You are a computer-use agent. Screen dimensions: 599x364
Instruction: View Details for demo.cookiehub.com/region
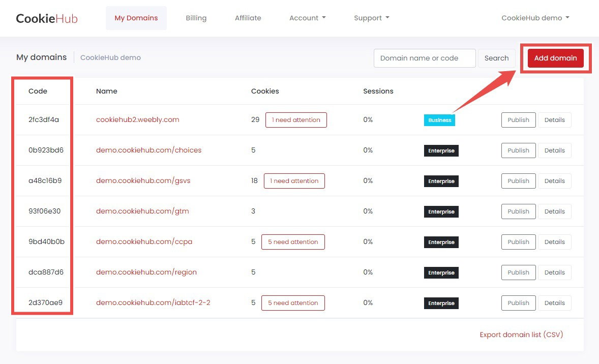(x=554, y=272)
